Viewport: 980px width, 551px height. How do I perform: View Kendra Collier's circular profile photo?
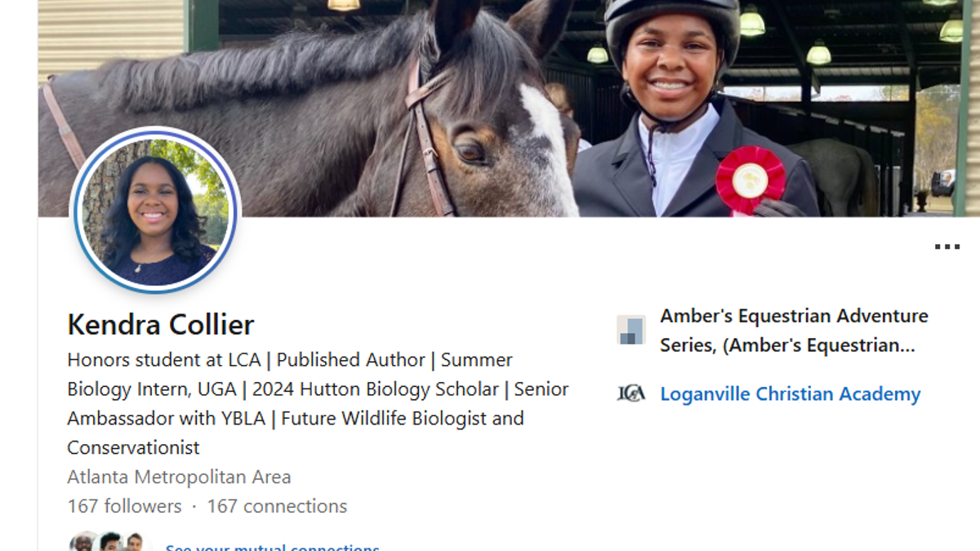[x=155, y=211]
